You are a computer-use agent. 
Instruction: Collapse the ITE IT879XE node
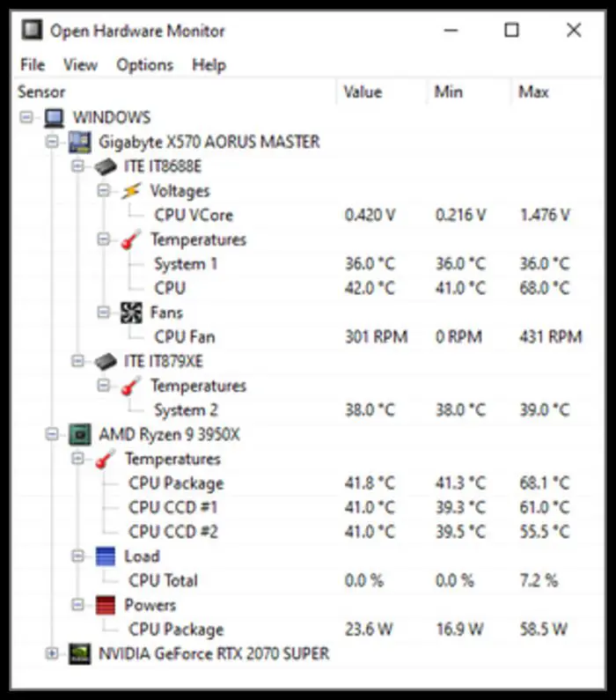(x=77, y=361)
